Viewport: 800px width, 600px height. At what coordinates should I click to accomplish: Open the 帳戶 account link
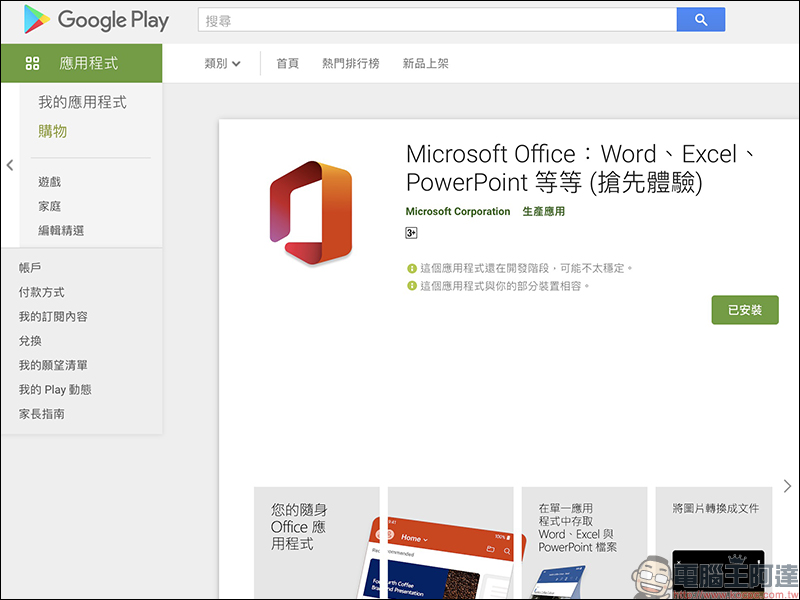click(x=30, y=267)
